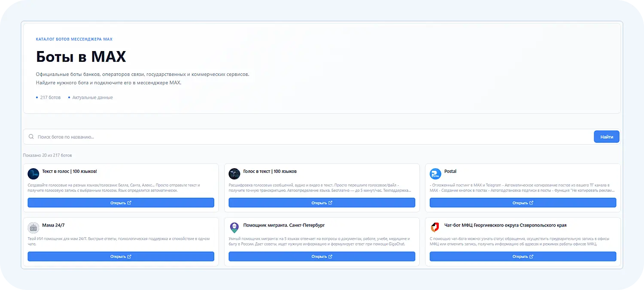Select the 'Текст в голос' bot icon

click(x=33, y=174)
